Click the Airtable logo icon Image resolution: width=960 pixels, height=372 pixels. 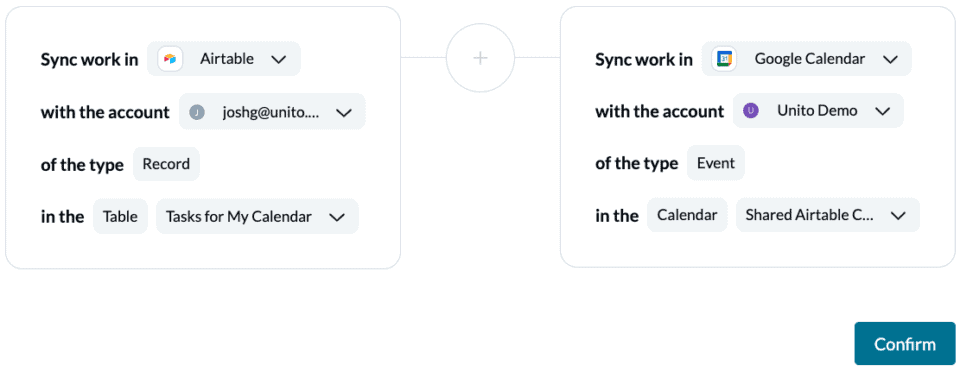point(170,59)
